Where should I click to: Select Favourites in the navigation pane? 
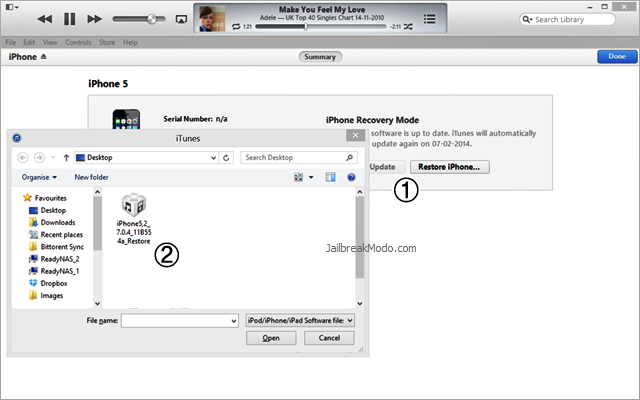pyautogui.click(x=45, y=198)
